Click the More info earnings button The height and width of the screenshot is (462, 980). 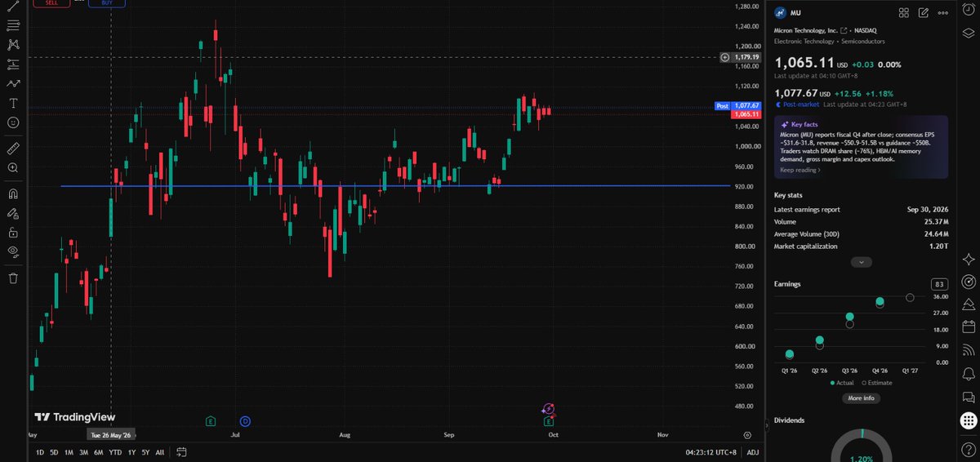click(861, 398)
